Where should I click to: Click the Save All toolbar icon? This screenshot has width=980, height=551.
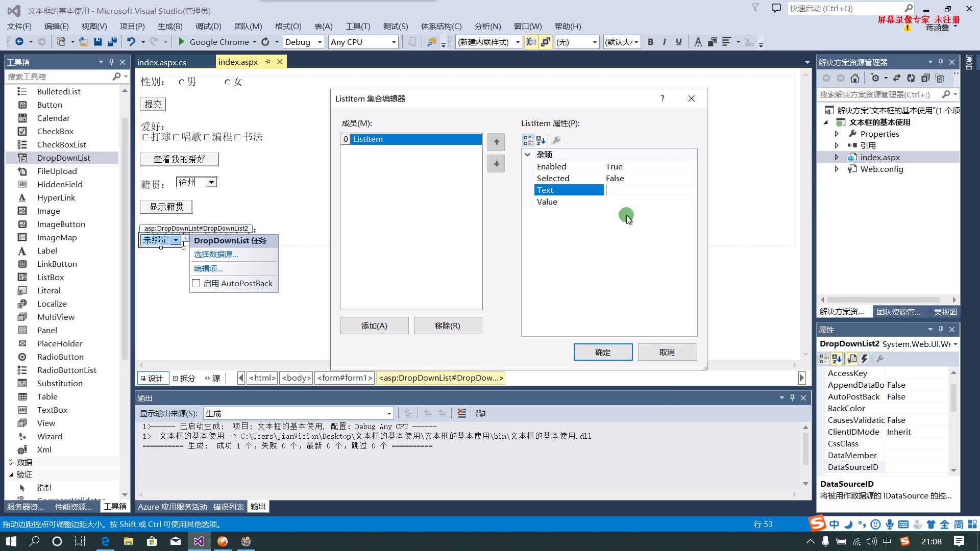(112, 42)
